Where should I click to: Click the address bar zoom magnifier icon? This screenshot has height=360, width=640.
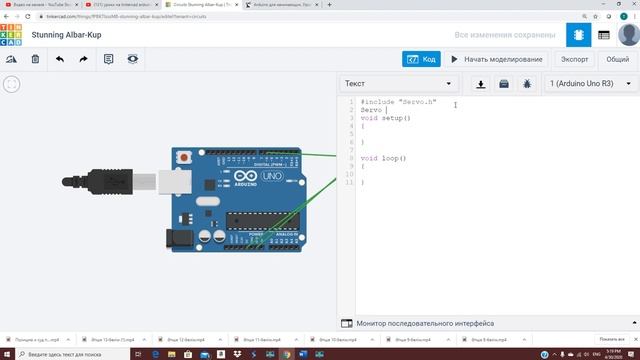(584, 16)
